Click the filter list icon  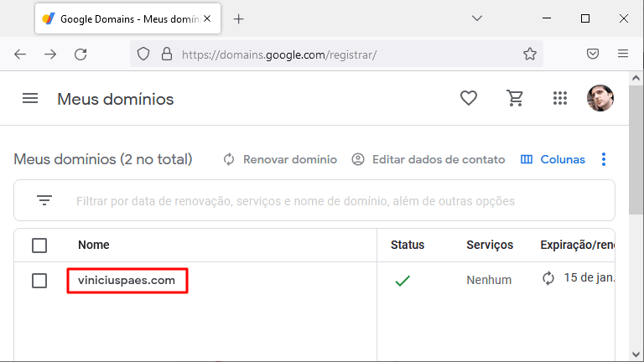click(44, 200)
